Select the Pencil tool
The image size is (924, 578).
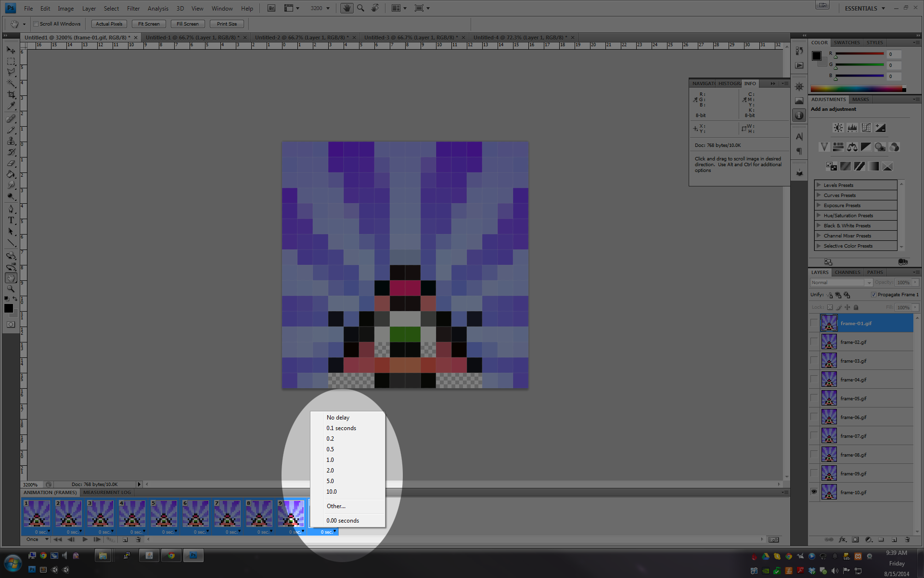click(x=11, y=130)
